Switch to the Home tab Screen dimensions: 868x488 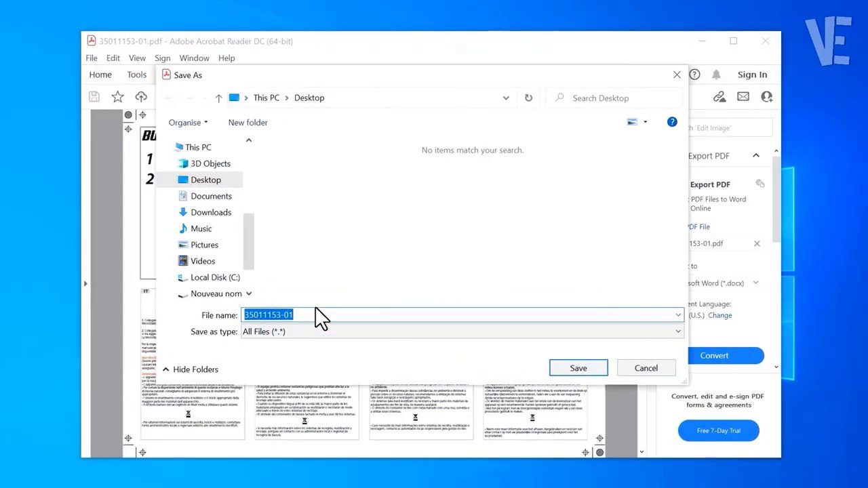tap(100, 75)
